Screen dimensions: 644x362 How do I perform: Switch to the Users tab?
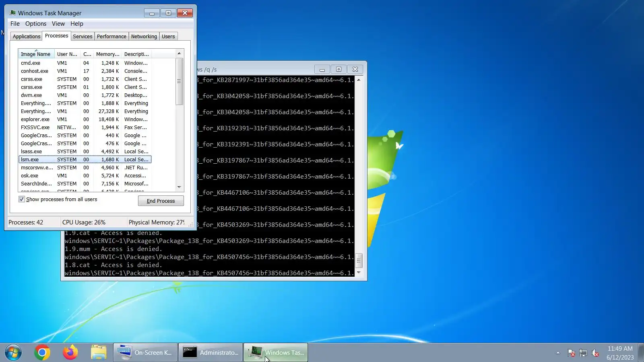[168, 36]
